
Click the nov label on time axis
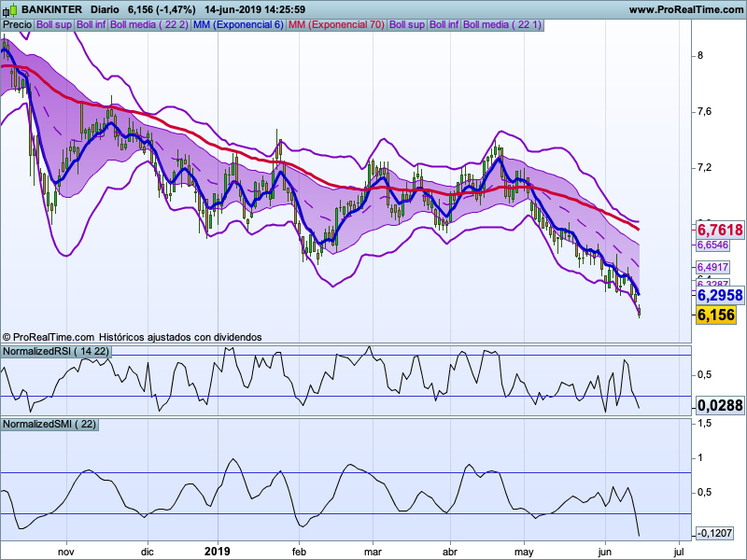(65, 552)
